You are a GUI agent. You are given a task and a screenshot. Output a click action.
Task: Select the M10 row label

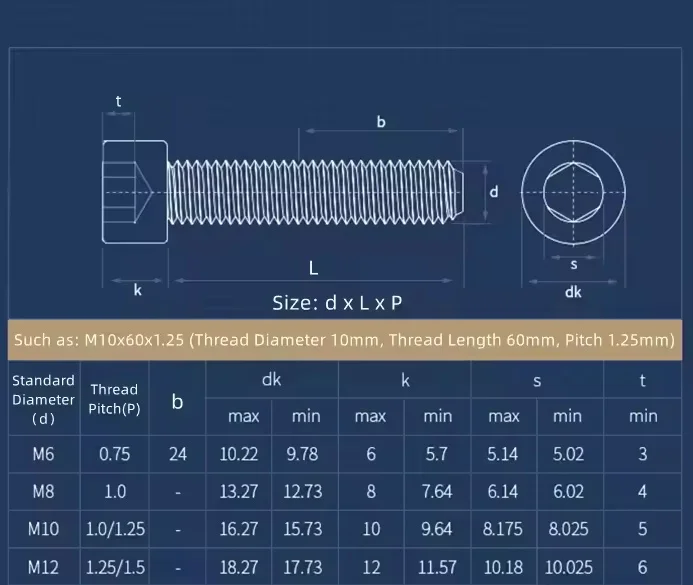tap(43, 529)
